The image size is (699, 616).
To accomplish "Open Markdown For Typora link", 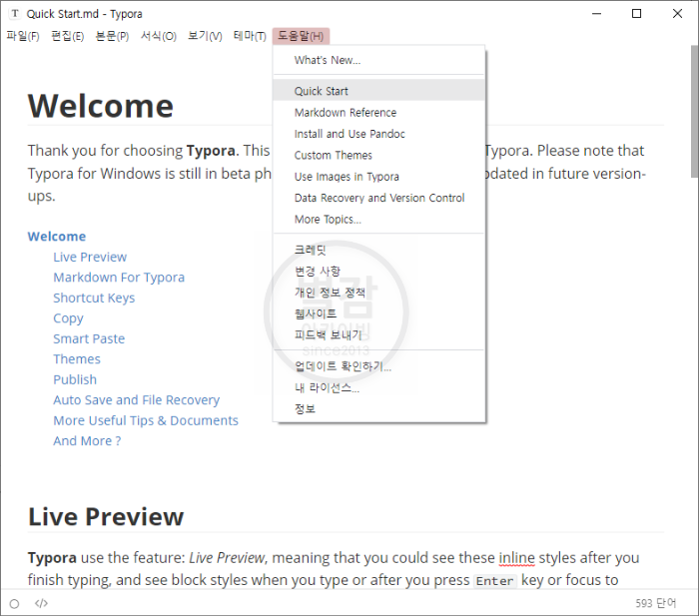I will pos(119,278).
